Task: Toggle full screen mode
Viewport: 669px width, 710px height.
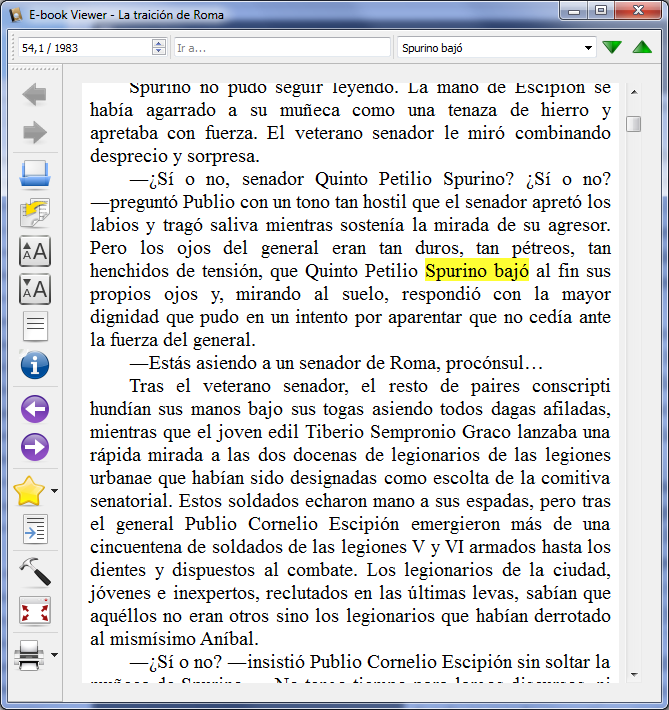Action: (34, 610)
